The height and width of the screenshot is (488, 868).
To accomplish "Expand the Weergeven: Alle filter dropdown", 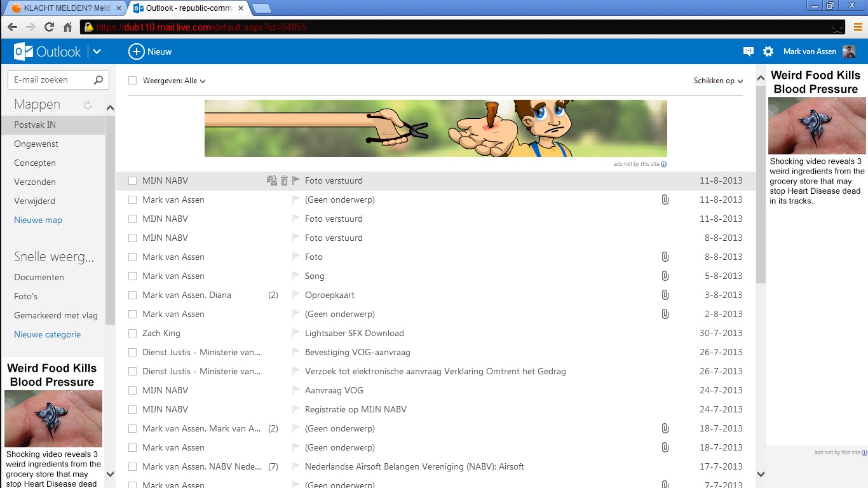I will pos(174,81).
